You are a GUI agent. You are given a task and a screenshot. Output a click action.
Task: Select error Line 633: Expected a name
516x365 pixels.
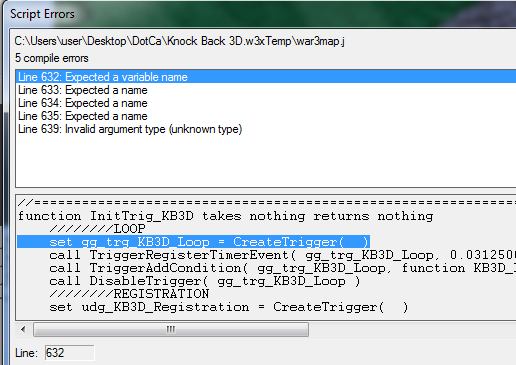[83, 90]
